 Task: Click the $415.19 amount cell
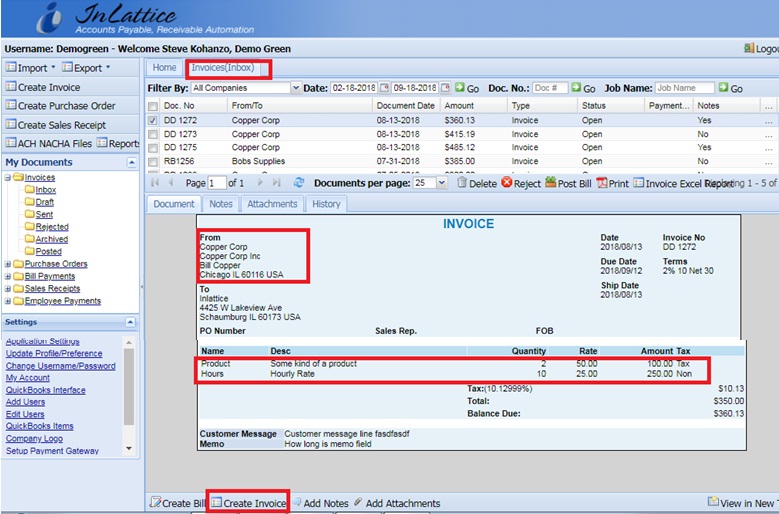coord(460,134)
